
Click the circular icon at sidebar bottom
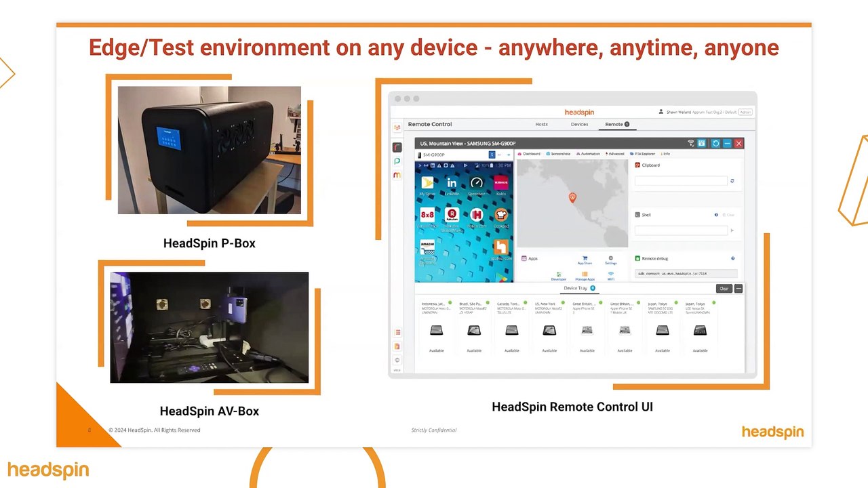point(397,360)
